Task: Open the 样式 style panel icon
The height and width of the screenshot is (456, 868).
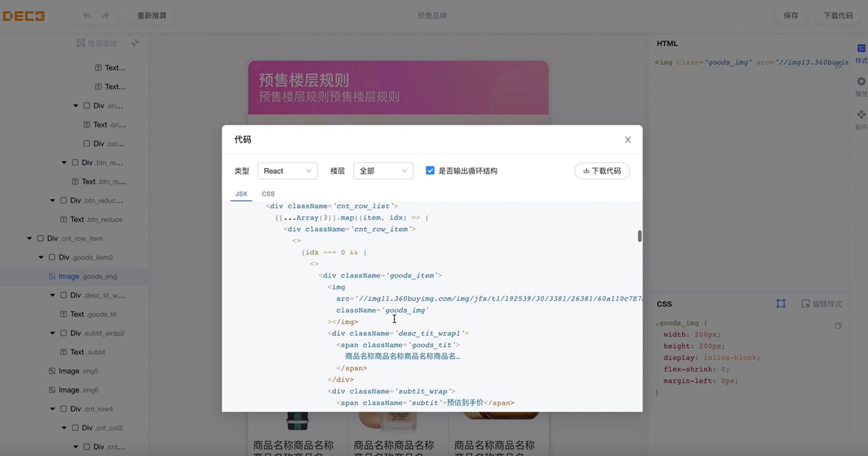Action: pos(861,49)
